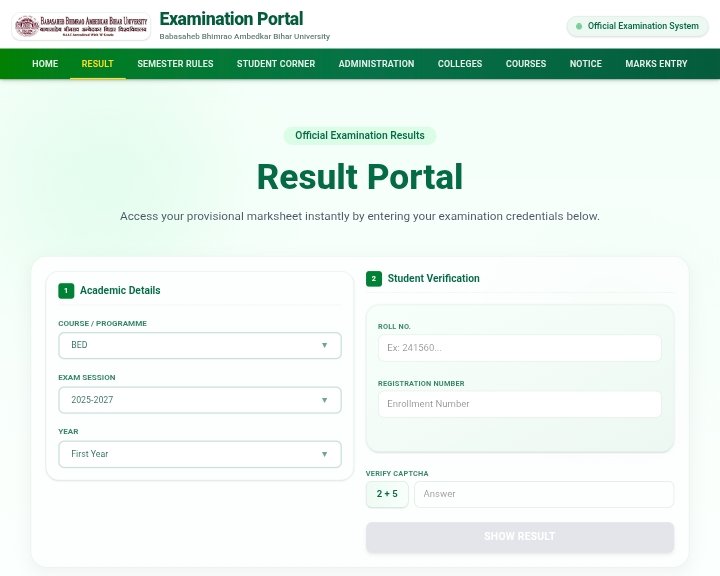The image size is (720, 576).
Task: Click the Official Examination System badge
Action: tap(637, 26)
